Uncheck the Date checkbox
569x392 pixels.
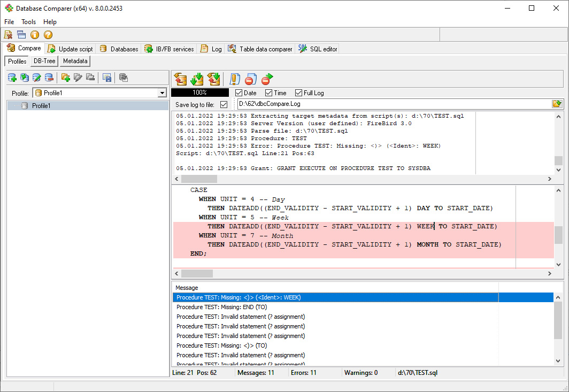tap(239, 93)
